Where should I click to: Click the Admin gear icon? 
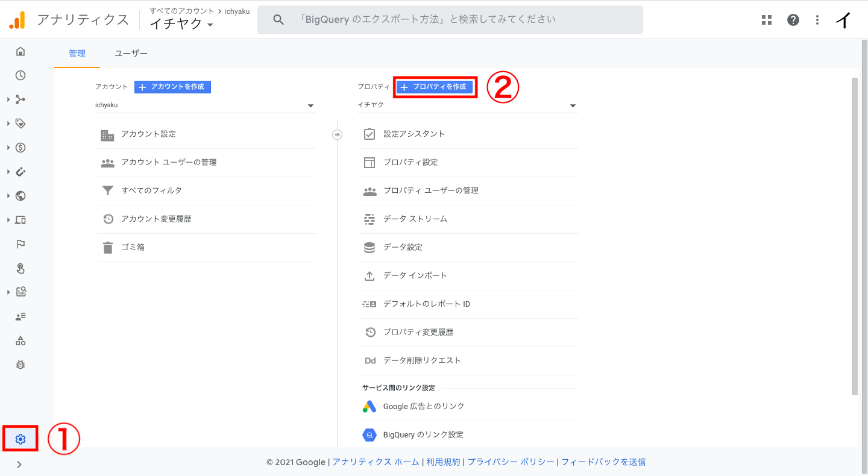coord(20,439)
